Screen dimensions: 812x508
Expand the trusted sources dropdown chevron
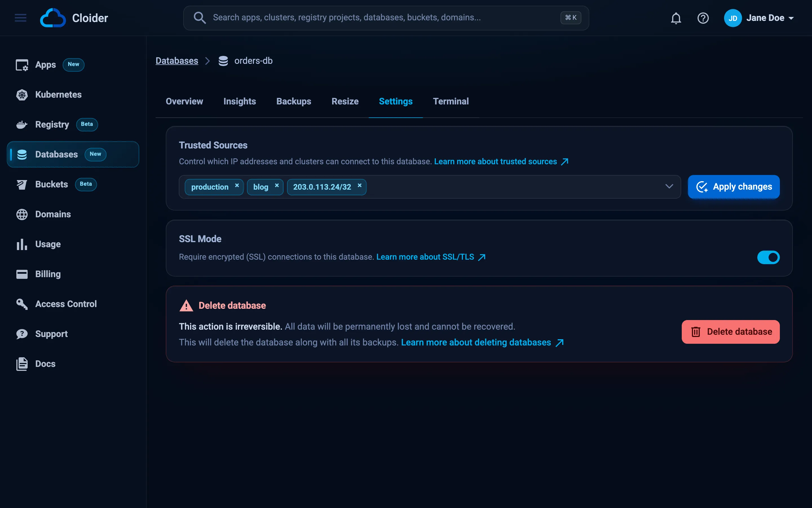click(x=669, y=187)
